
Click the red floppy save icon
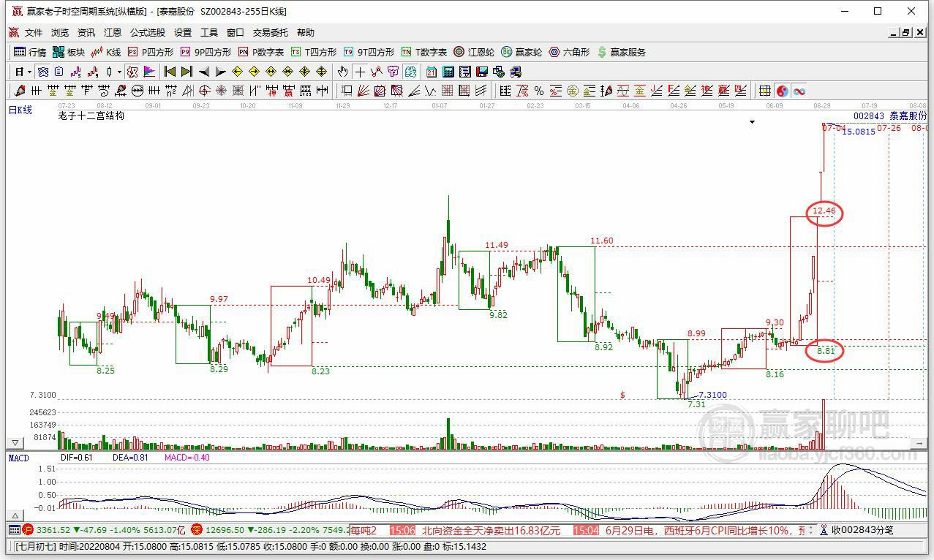point(481,72)
